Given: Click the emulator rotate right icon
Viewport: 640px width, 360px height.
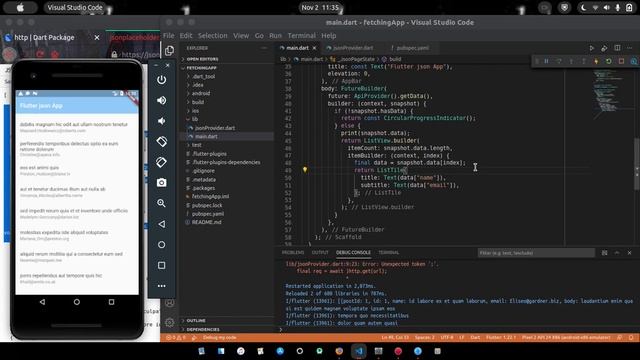Looking at the screenshot, I should (x=162, y=162).
